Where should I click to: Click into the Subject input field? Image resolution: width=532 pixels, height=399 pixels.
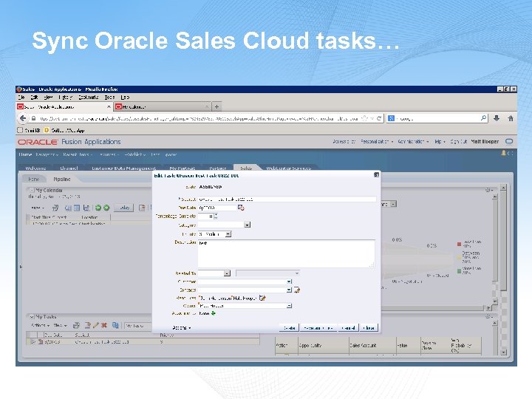coord(287,199)
